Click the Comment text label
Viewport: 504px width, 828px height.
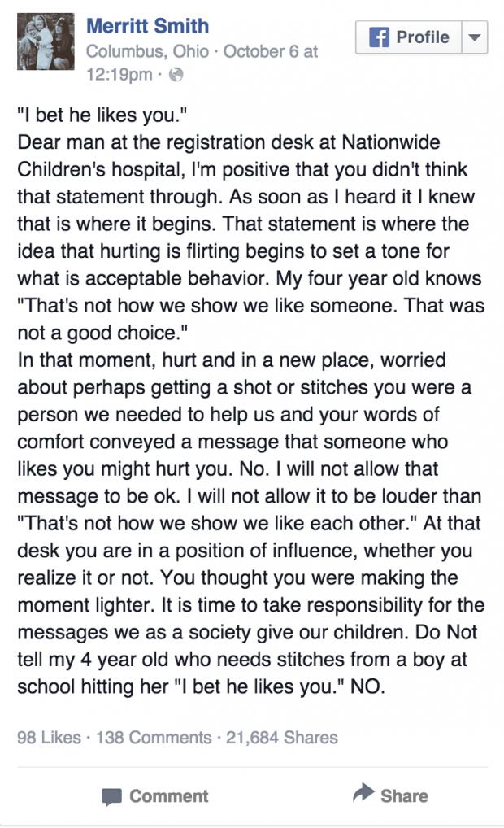tap(169, 796)
